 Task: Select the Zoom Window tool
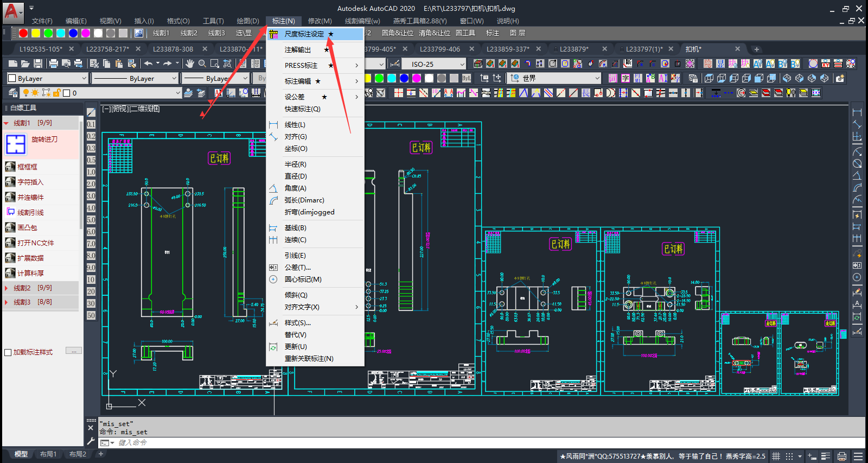coord(214,64)
